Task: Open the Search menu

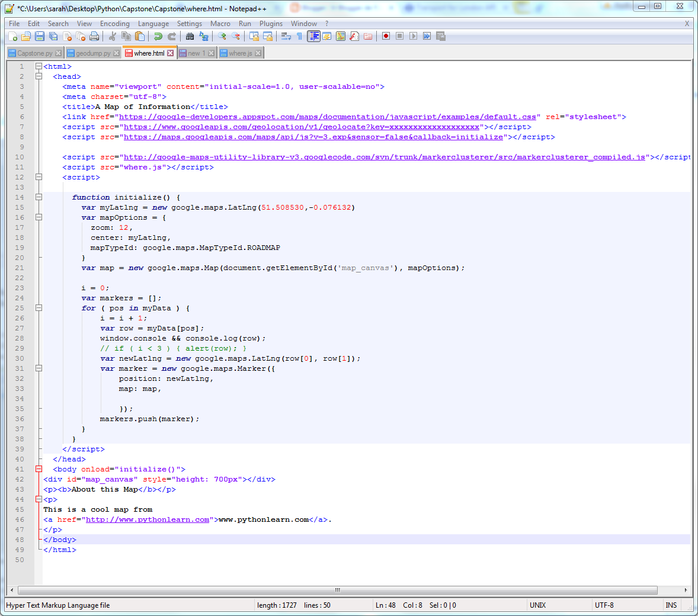Action: pyautogui.click(x=58, y=24)
